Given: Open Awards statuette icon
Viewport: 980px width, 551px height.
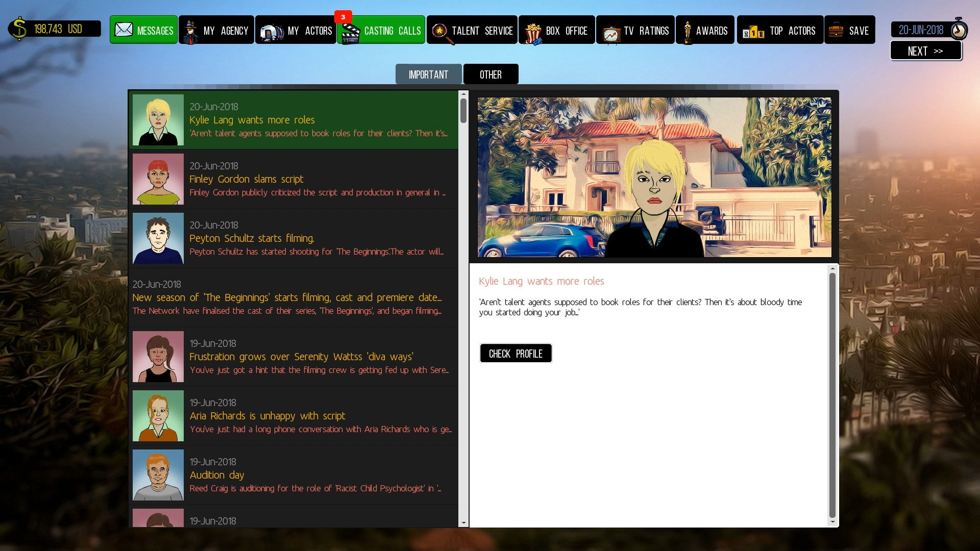Looking at the screenshot, I should point(687,32).
